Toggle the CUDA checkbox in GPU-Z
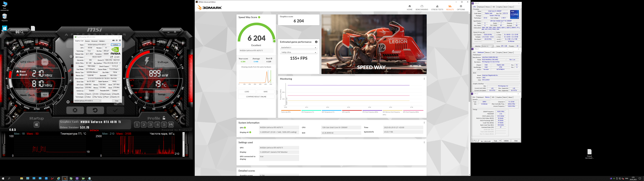The height and width of the screenshot is (181, 644). [x=93, y=94]
